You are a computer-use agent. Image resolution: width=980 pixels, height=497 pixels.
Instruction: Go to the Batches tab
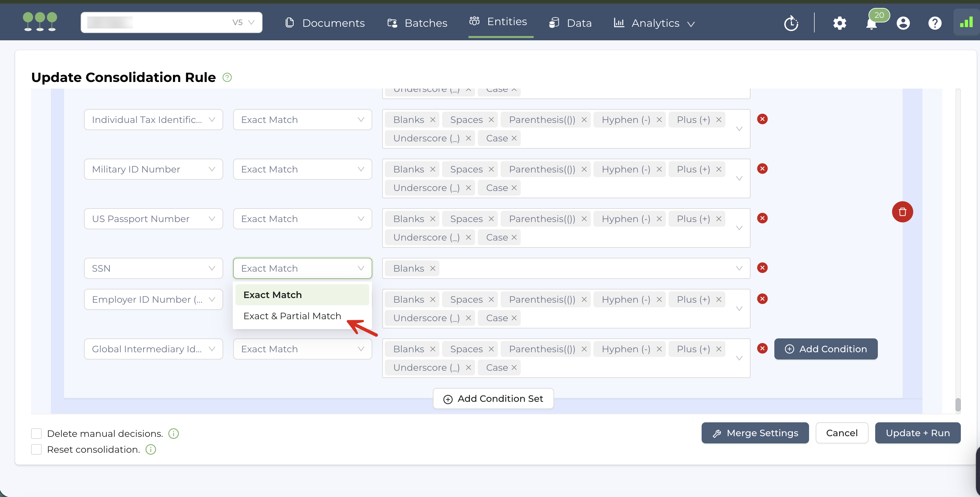point(417,23)
